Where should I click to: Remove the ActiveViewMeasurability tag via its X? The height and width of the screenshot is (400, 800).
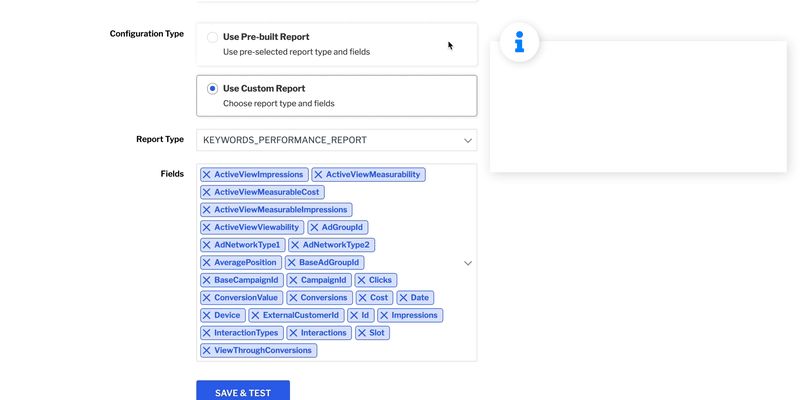coord(319,175)
